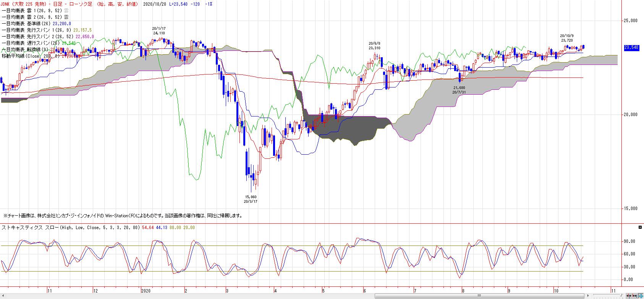Screen dimensions: 644x299
Task: Select the 先行スパン 1 legend entry
Action: pos(47,30)
